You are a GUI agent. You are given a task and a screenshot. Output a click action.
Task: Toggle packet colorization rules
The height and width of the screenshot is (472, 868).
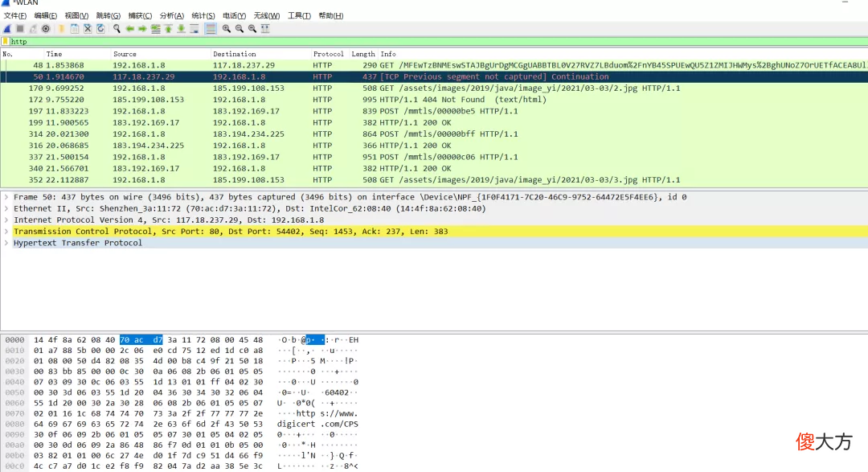pos(211,29)
